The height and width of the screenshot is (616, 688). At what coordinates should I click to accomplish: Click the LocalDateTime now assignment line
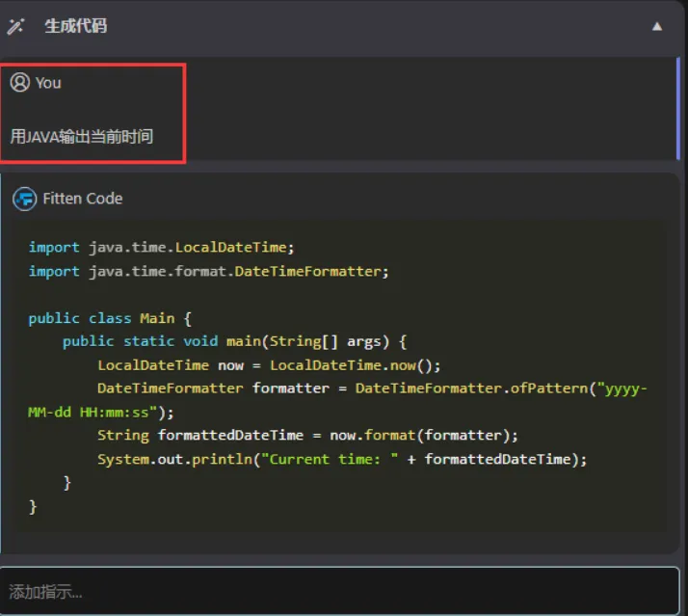[269, 365]
